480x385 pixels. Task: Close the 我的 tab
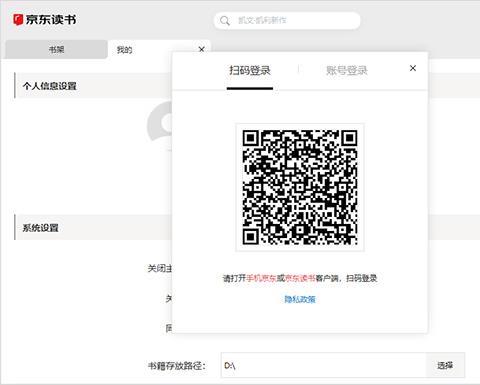(x=201, y=50)
